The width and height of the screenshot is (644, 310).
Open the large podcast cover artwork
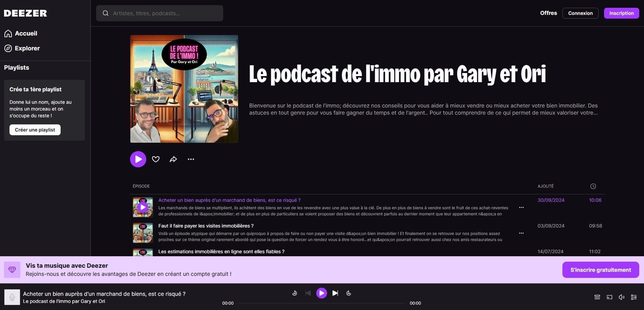184,89
